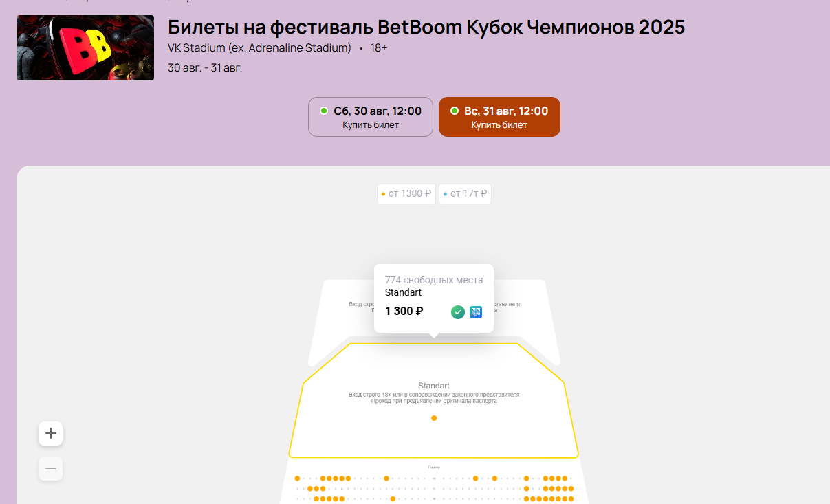Click '774 свободных места' text in tooltip
830x504 pixels.
pos(434,280)
